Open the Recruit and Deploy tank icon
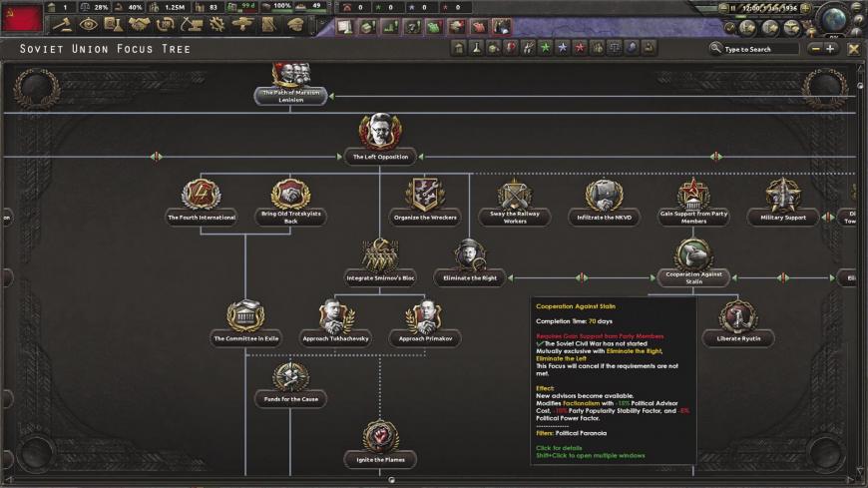This screenshot has height=488, width=868. point(242,25)
